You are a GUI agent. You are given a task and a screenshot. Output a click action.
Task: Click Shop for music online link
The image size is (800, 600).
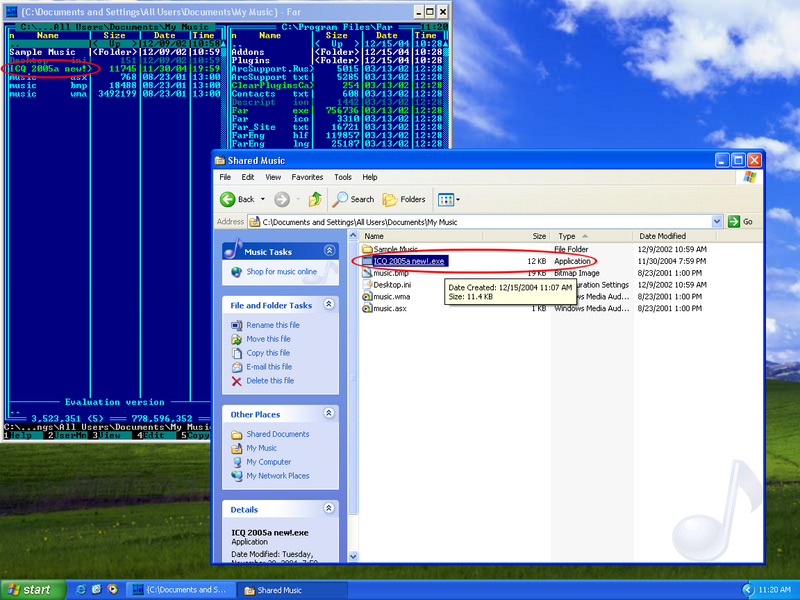pos(282,271)
